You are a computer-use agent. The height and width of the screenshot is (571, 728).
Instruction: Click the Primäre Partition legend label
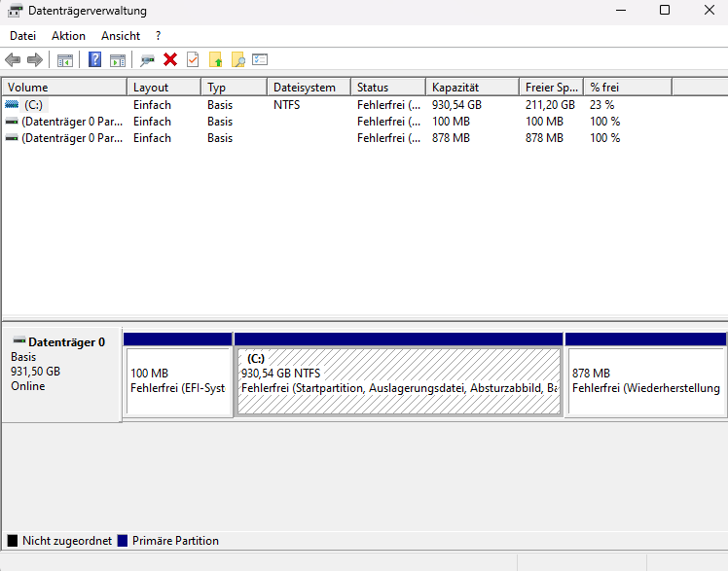coord(175,541)
